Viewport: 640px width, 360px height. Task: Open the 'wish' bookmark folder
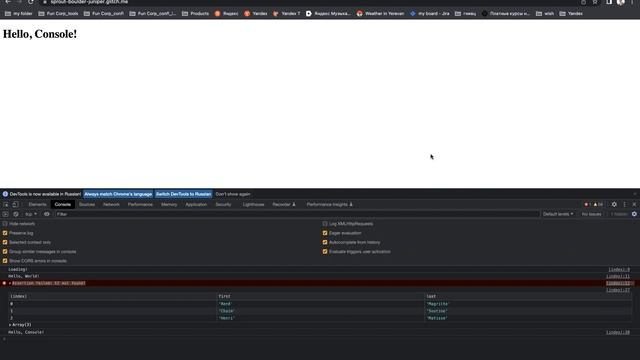coord(545,13)
